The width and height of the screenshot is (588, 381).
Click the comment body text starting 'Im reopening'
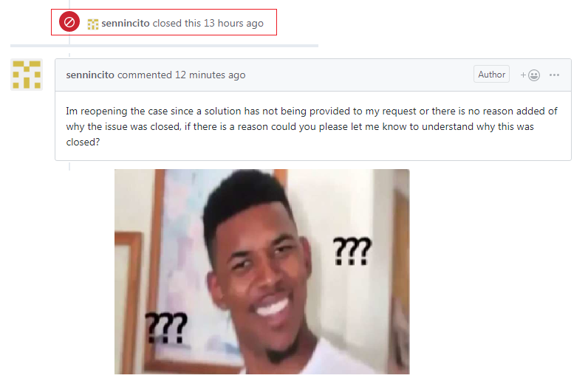pos(312,126)
